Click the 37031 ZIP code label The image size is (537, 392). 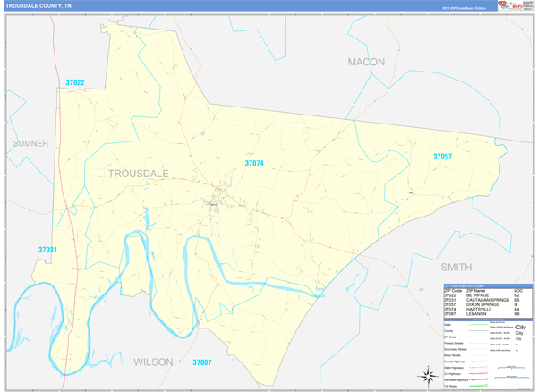48,250
